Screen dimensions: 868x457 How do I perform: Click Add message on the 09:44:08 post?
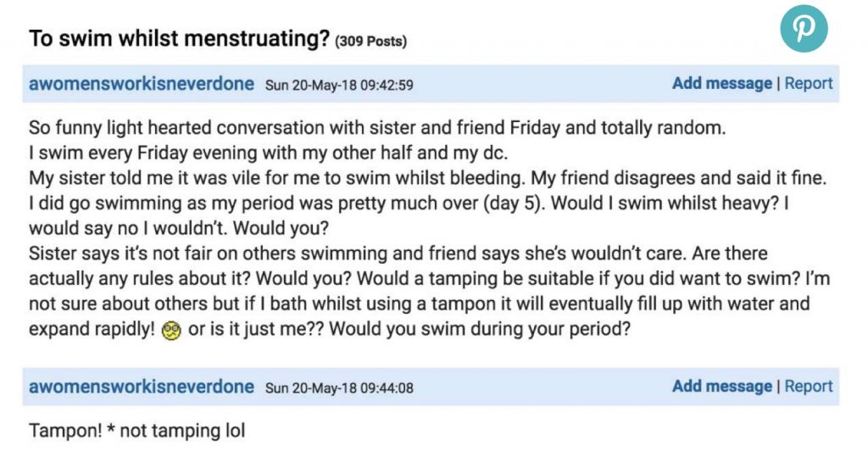(x=722, y=386)
